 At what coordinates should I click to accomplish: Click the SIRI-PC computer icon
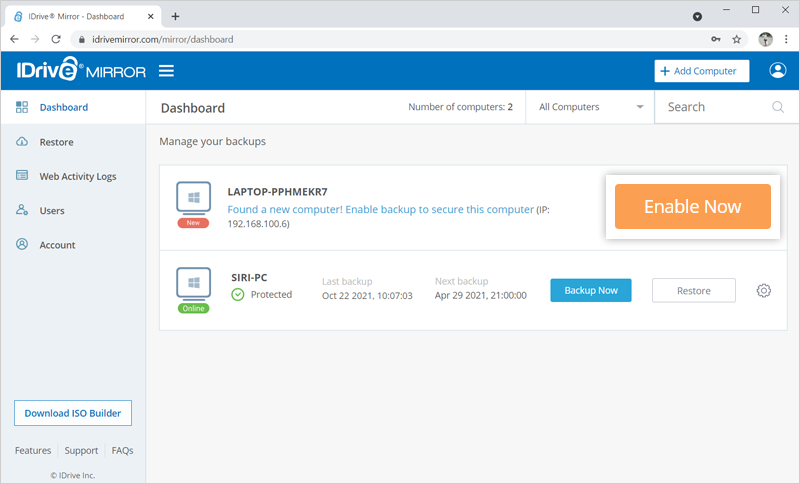click(193, 283)
